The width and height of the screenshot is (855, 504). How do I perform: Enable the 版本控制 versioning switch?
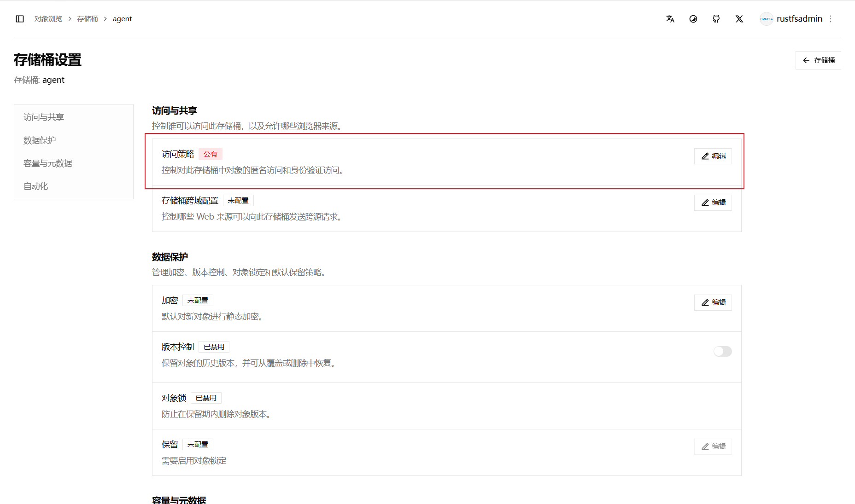[x=723, y=352]
